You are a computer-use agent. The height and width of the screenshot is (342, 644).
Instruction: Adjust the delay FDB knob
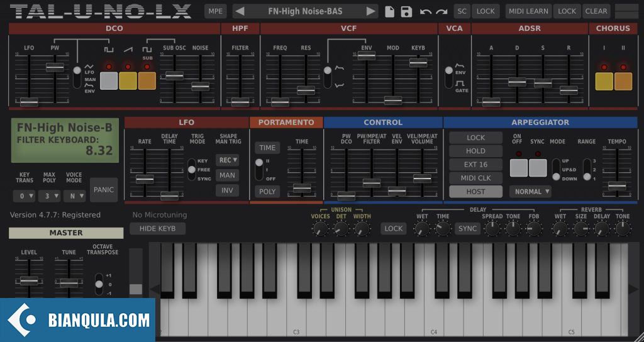(534, 229)
